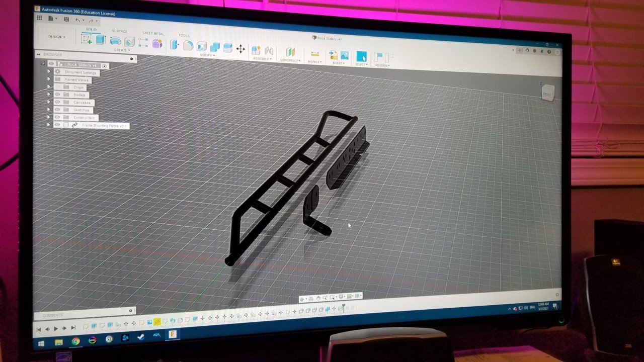644x362 pixels.
Task: Open the DESIGN workspace dropdown
Action: tap(57, 37)
